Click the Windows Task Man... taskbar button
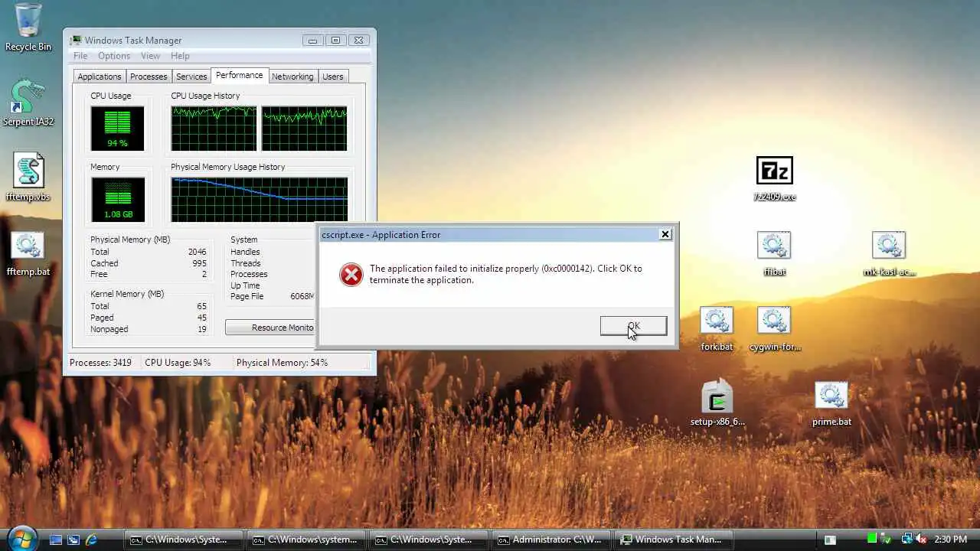 point(674,540)
